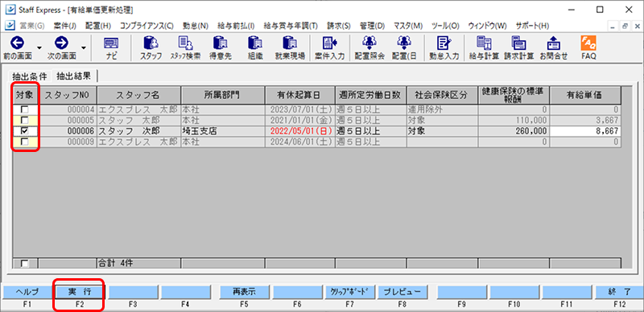
Task: Expand the 次の画面 history dropdown arrow
Action: (x=84, y=47)
